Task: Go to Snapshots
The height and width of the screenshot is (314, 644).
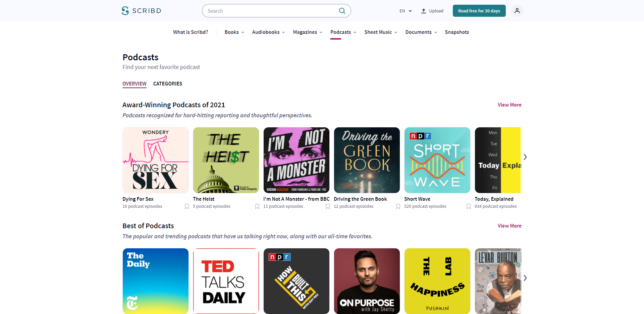Action: click(x=457, y=32)
